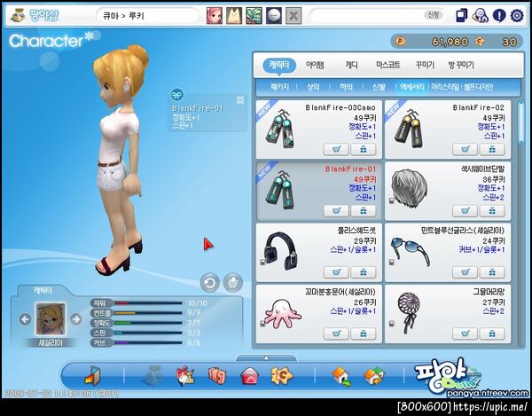Gift the 폴리스헤드셋 item
The height and width of the screenshot is (416, 532).
(363, 272)
